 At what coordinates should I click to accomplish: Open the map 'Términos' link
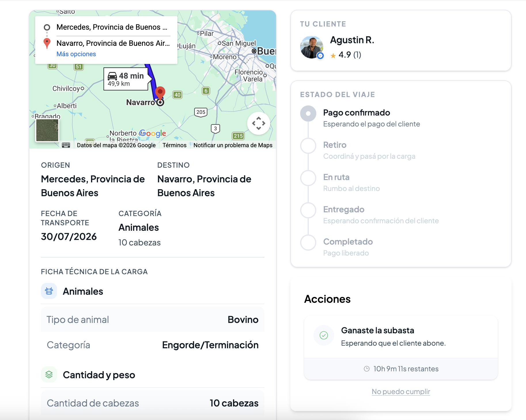175,145
